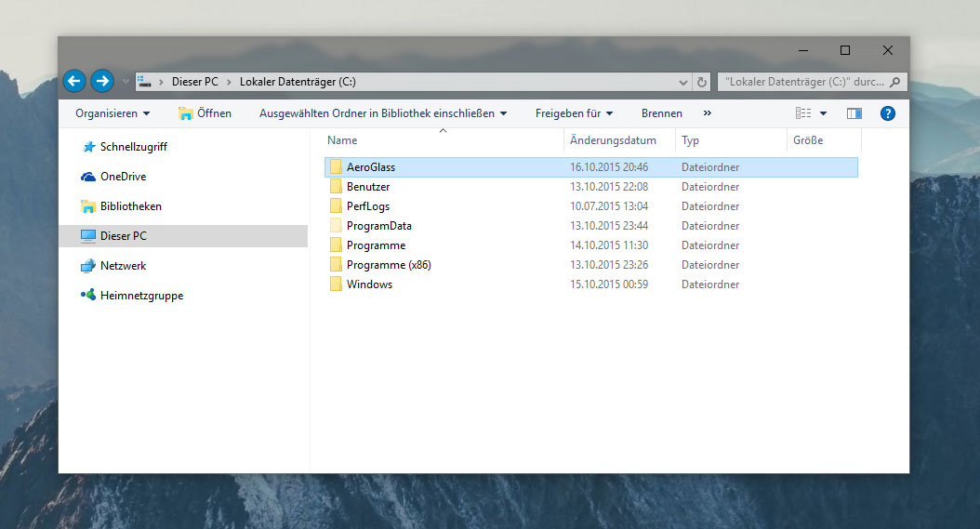This screenshot has width=980, height=529.
Task: Select 'Lokaler Datenträger (C:)' breadcrumb segment
Action: 298,82
